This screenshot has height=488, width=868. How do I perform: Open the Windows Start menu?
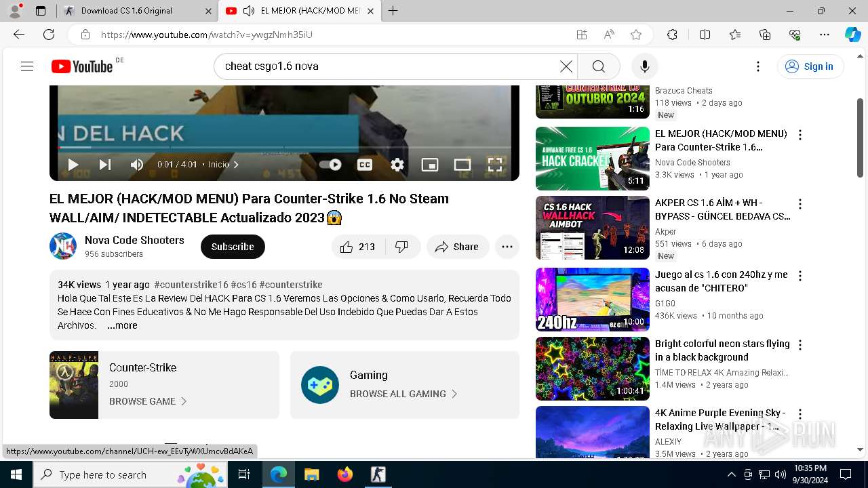point(16,474)
